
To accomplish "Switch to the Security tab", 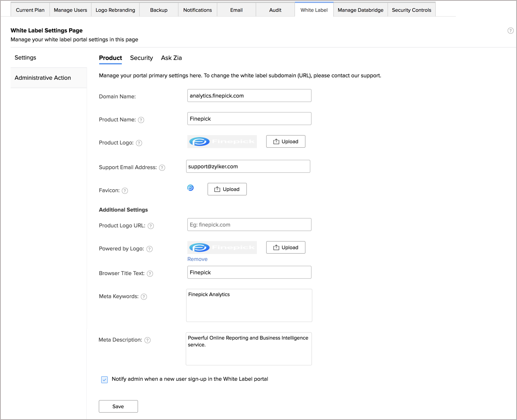I will pos(141,58).
